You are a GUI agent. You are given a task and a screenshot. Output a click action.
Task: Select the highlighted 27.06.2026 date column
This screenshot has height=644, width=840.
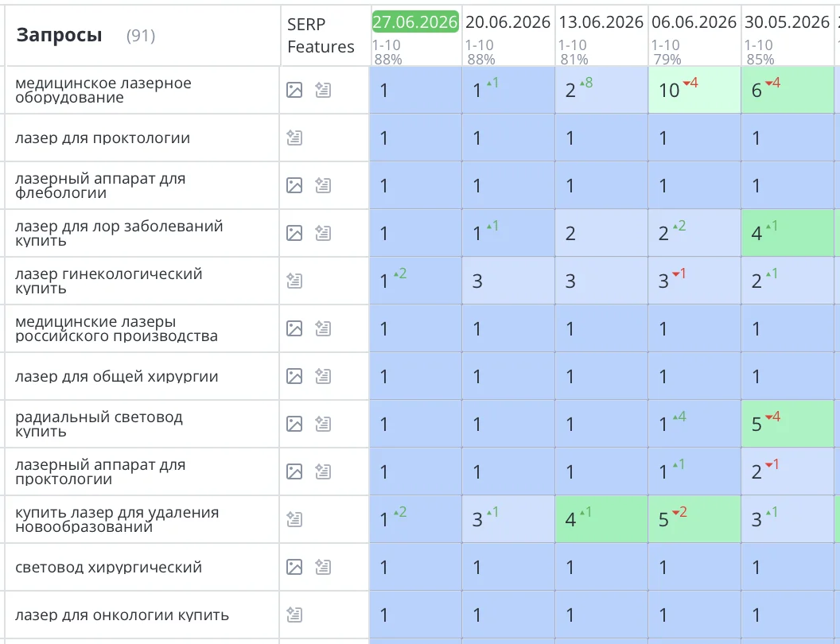pyautogui.click(x=415, y=22)
